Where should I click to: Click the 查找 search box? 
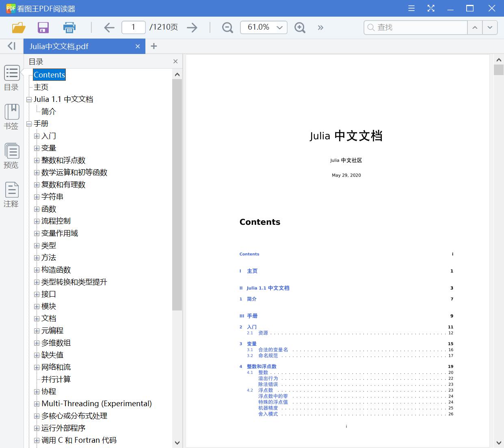416,27
